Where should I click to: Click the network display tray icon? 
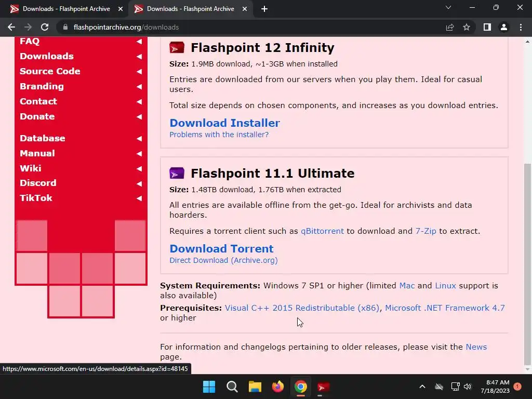455,387
